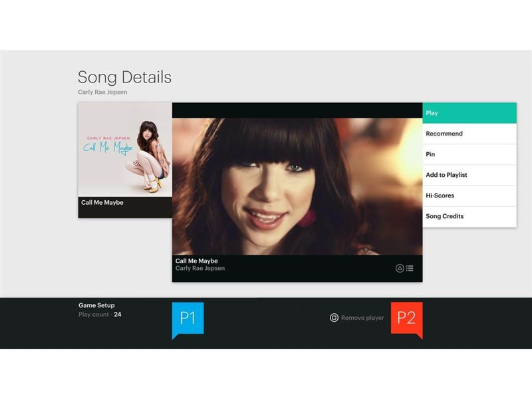
Task: Choose the Recommend menu option
Action: pyautogui.click(x=469, y=134)
